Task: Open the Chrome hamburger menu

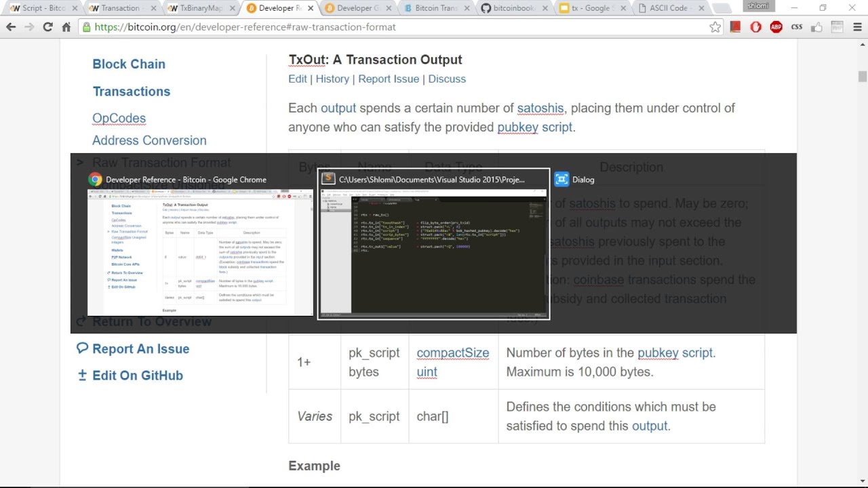Action: [x=857, y=27]
